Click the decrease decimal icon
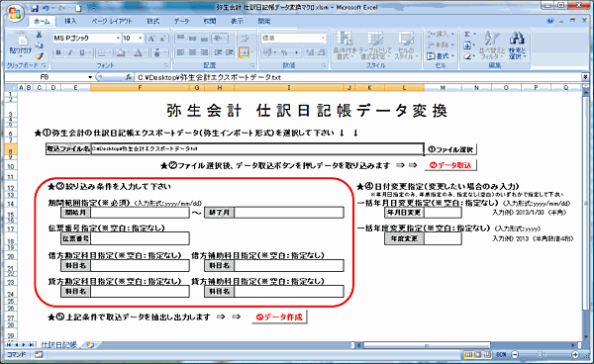 tap(321, 52)
